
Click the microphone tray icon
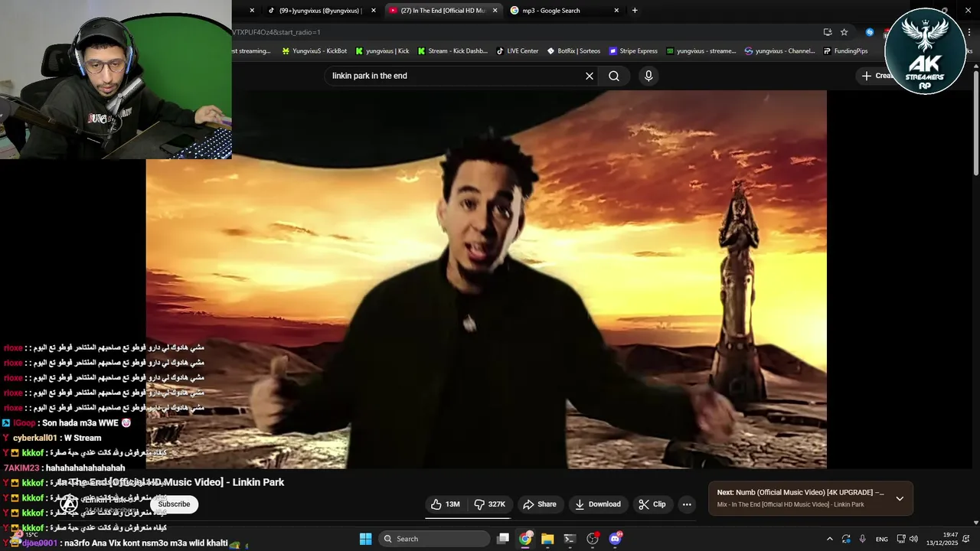(x=863, y=539)
